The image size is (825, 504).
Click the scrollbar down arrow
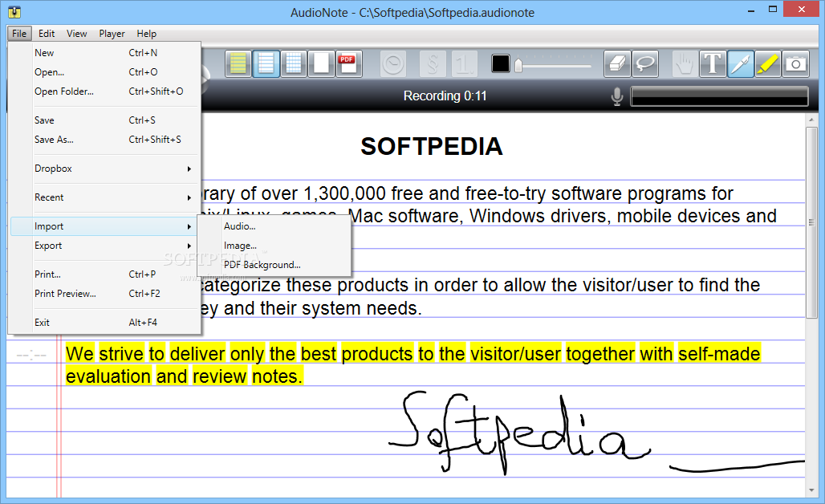pyautogui.click(x=812, y=490)
